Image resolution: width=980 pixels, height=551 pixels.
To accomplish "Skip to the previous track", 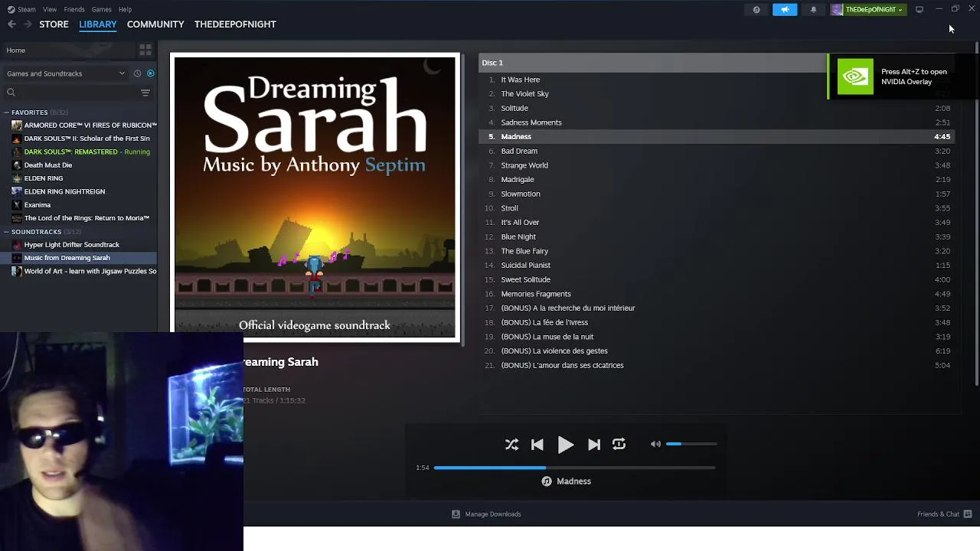I will tap(537, 445).
